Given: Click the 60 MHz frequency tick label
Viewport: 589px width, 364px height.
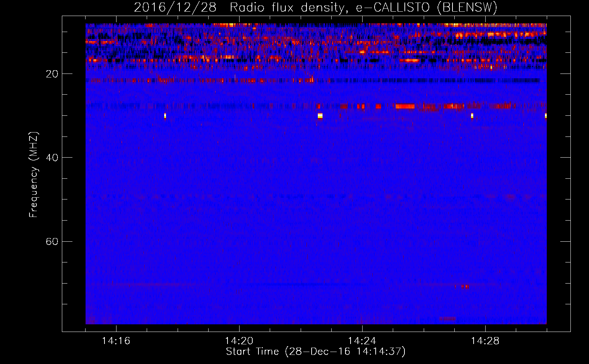Looking at the screenshot, I should 52,241.
